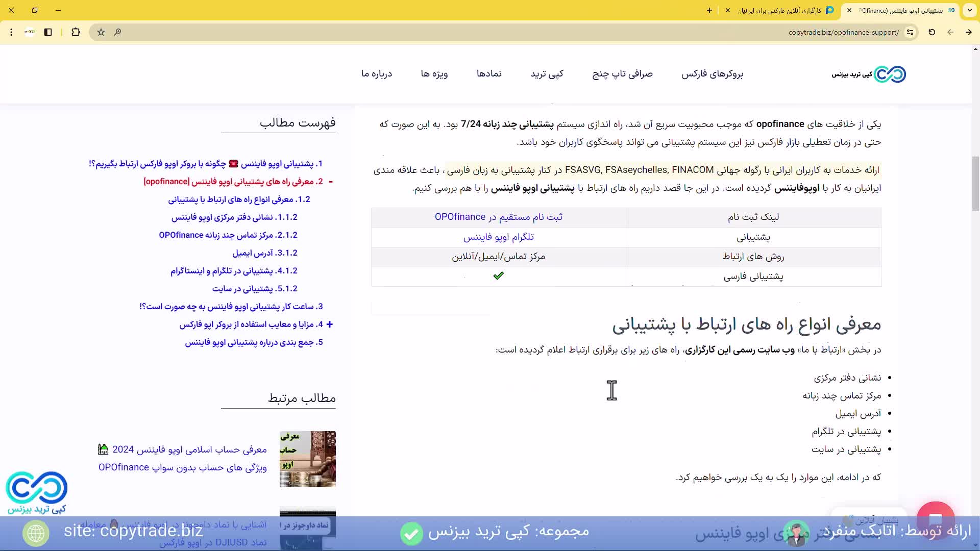Open the صرافی تاپ چنج menu item
The height and width of the screenshot is (551, 980).
622,74
